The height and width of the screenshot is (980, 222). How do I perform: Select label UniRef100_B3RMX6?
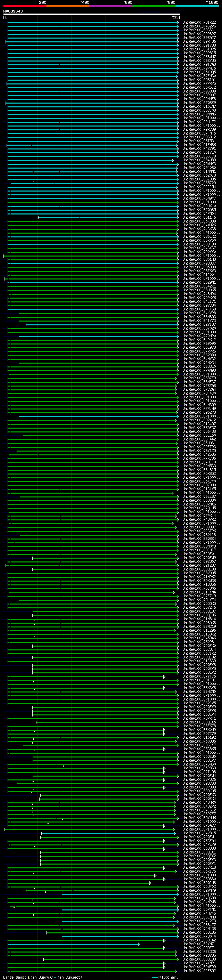tap(199, 504)
